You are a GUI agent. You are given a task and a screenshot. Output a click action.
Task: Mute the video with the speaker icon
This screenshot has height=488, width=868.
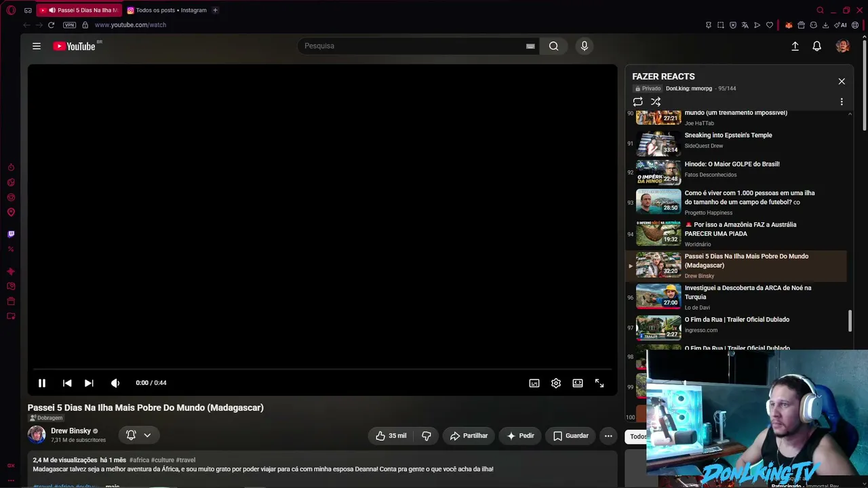(x=115, y=383)
